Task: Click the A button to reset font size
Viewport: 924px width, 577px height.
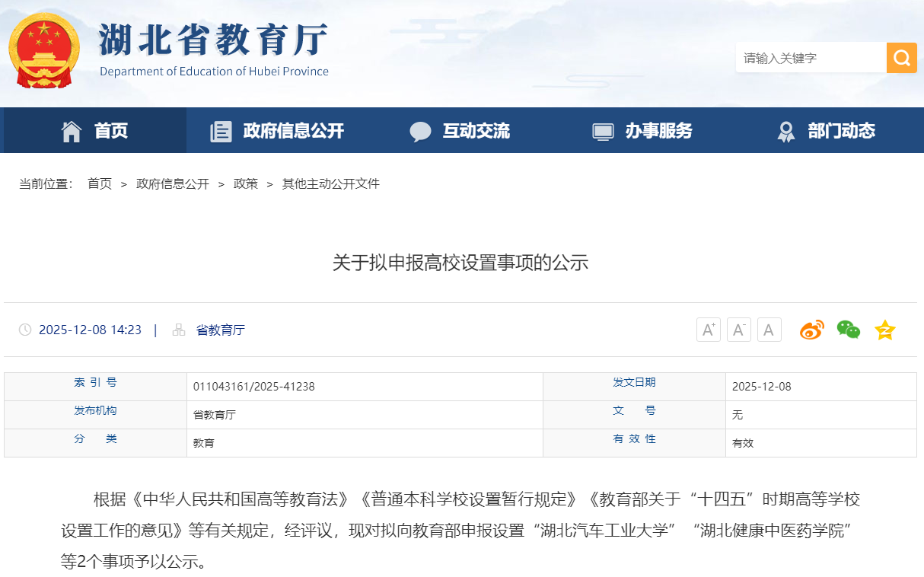Action: coord(769,330)
